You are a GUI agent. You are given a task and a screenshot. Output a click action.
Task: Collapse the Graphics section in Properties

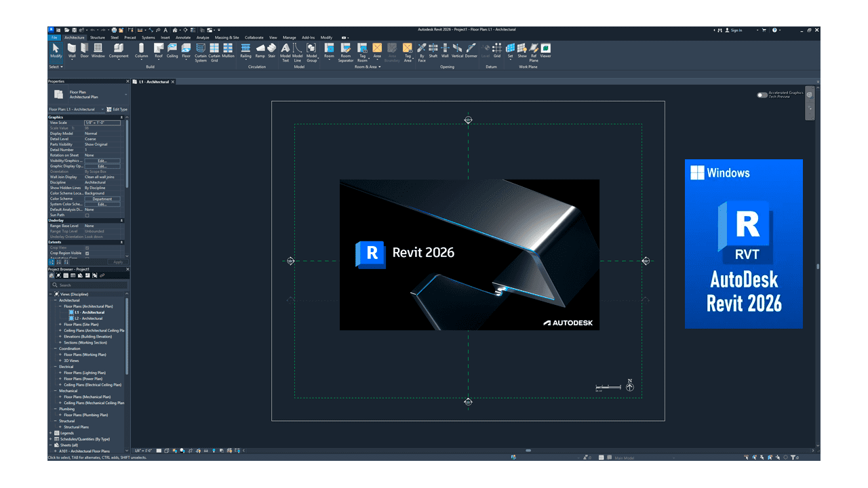pos(121,117)
